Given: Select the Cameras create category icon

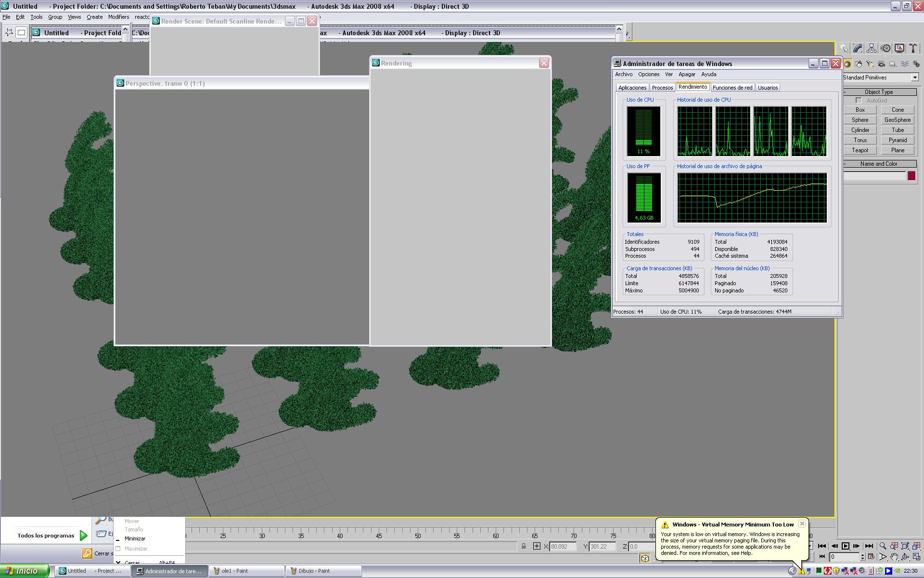Looking at the screenshot, I should [882, 64].
